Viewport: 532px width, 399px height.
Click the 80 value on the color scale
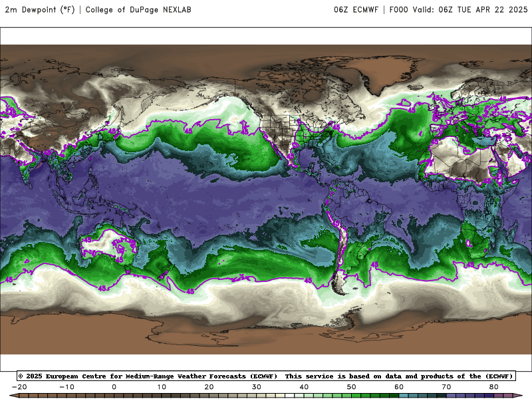click(494, 387)
